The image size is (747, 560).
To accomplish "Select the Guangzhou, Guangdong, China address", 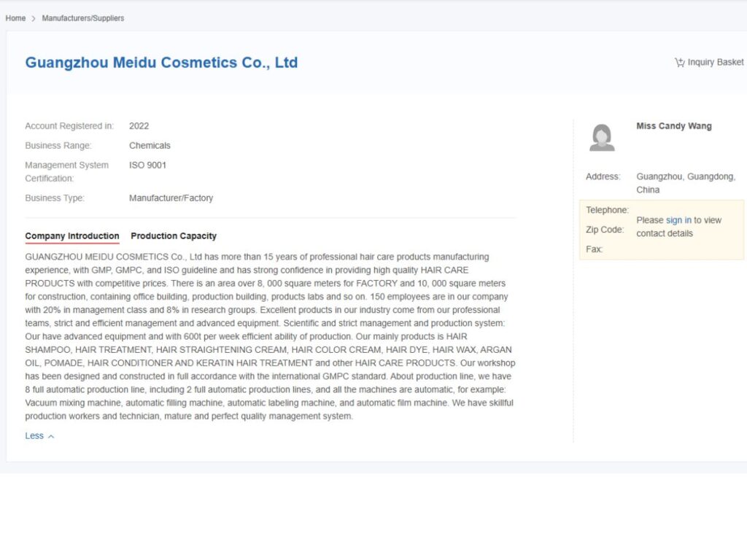I will click(x=686, y=183).
